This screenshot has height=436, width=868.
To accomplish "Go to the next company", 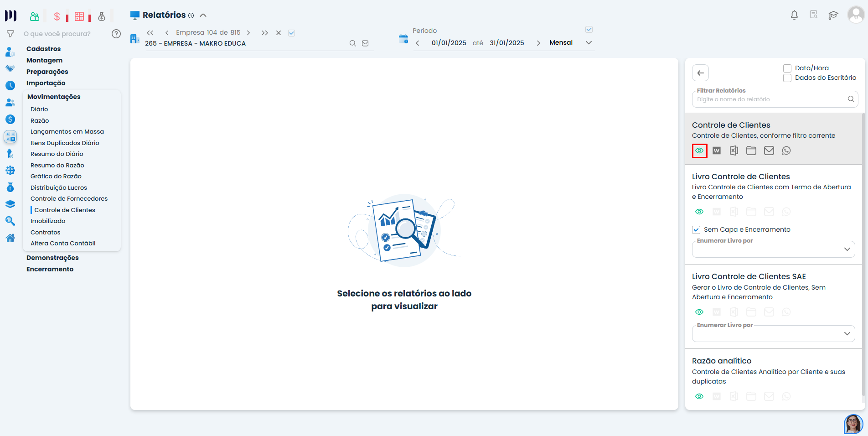I will (248, 33).
